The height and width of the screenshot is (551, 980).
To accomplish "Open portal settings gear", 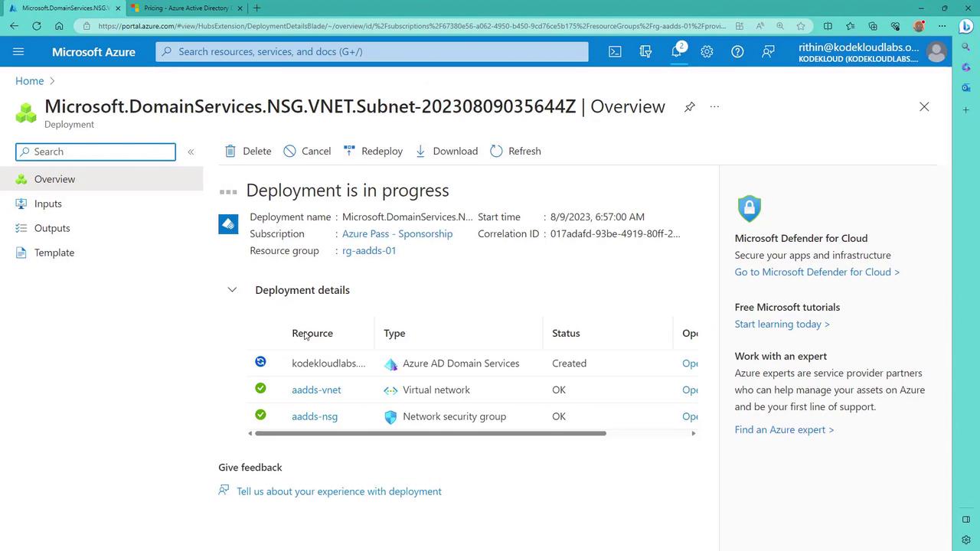I will 707,51.
